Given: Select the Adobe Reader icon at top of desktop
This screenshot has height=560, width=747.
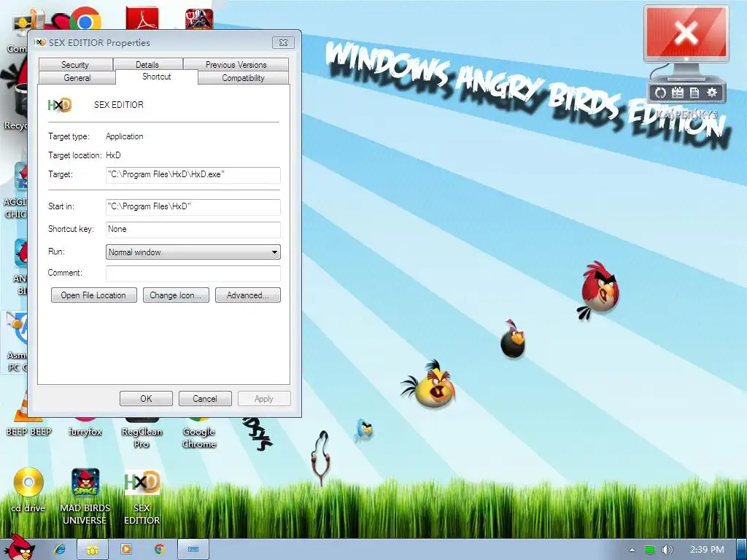Looking at the screenshot, I should click(142, 18).
